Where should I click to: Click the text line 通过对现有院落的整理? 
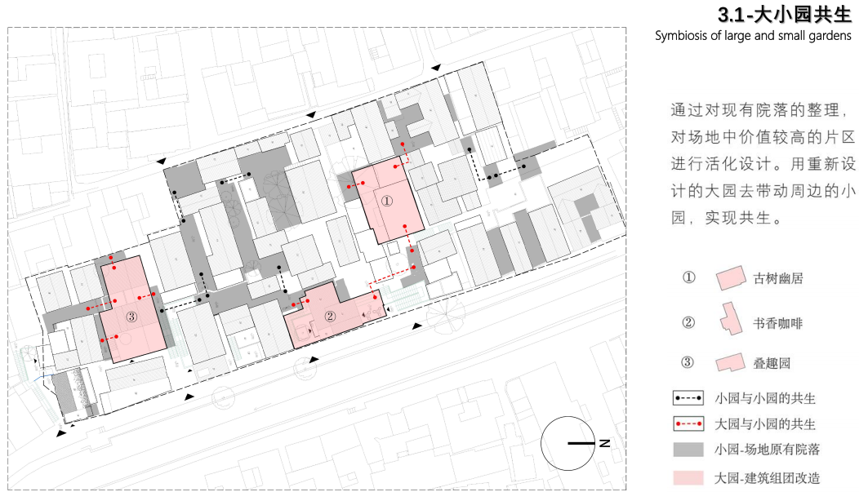pos(759,110)
